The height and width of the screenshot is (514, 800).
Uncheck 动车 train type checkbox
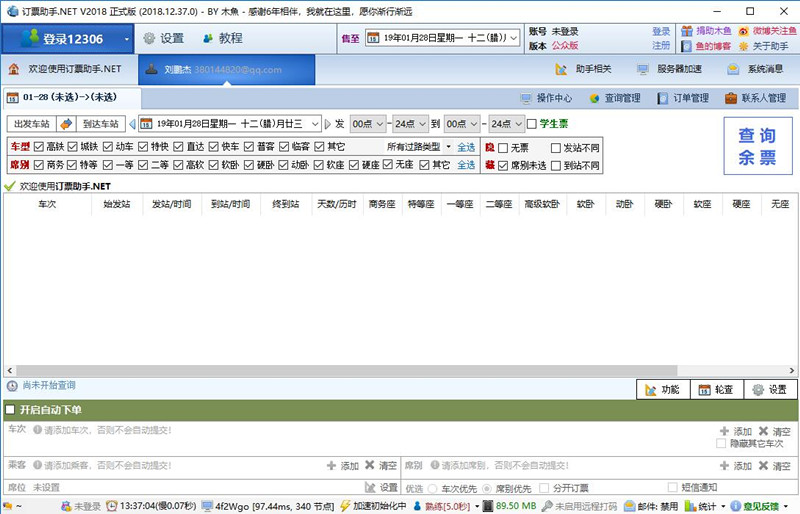click(x=108, y=147)
